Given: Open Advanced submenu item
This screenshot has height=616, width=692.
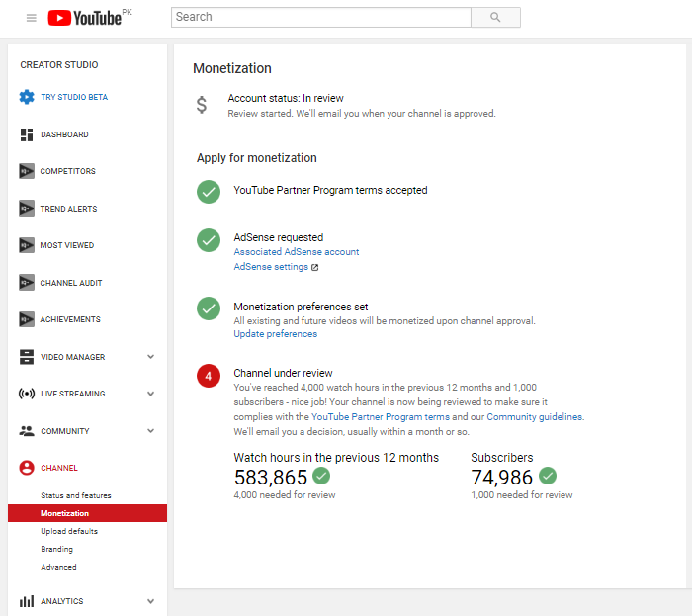Looking at the screenshot, I should coord(58,567).
